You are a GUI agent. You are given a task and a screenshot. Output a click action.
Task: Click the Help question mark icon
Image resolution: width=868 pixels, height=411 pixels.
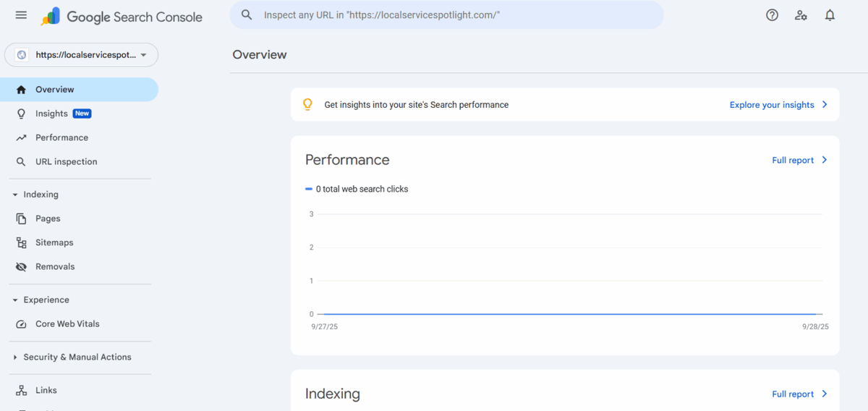pyautogui.click(x=772, y=15)
